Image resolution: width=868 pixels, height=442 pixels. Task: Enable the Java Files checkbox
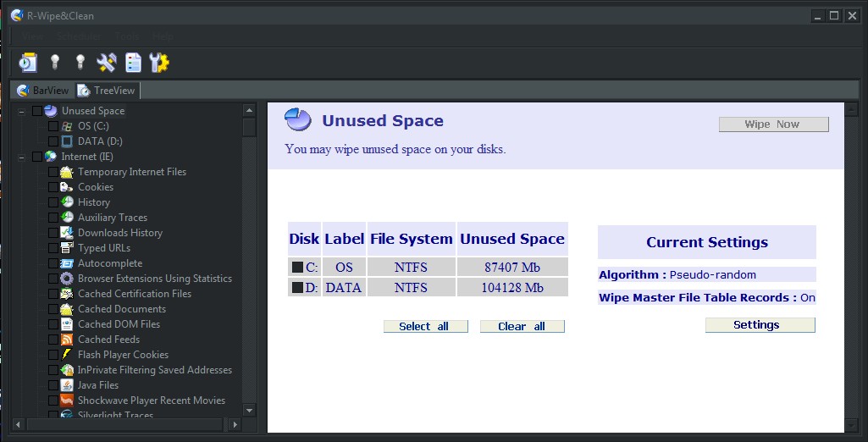pyautogui.click(x=53, y=385)
